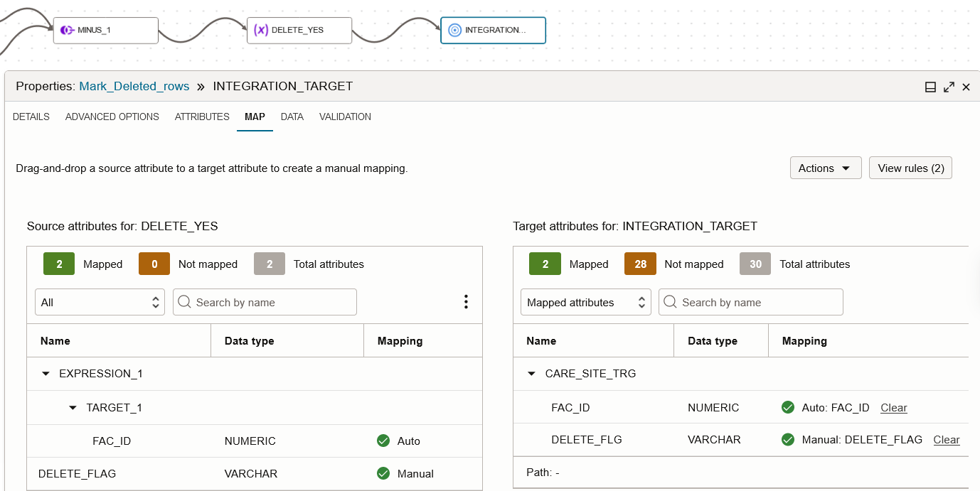Click the MINUS_1 minus operator icon
This screenshot has width=980, height=491.
[x=65, y=30]
